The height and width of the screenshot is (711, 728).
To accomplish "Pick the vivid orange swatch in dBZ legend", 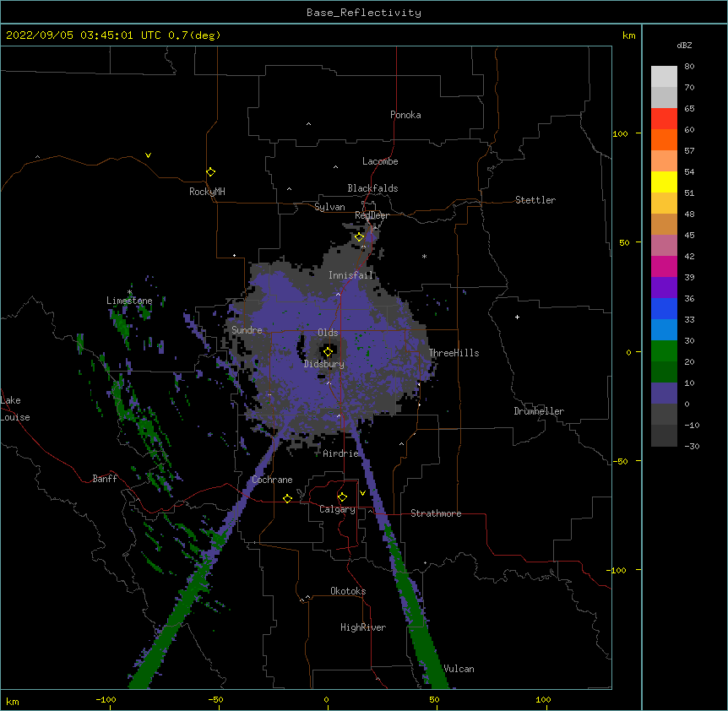I will click(x=664, y=139).
